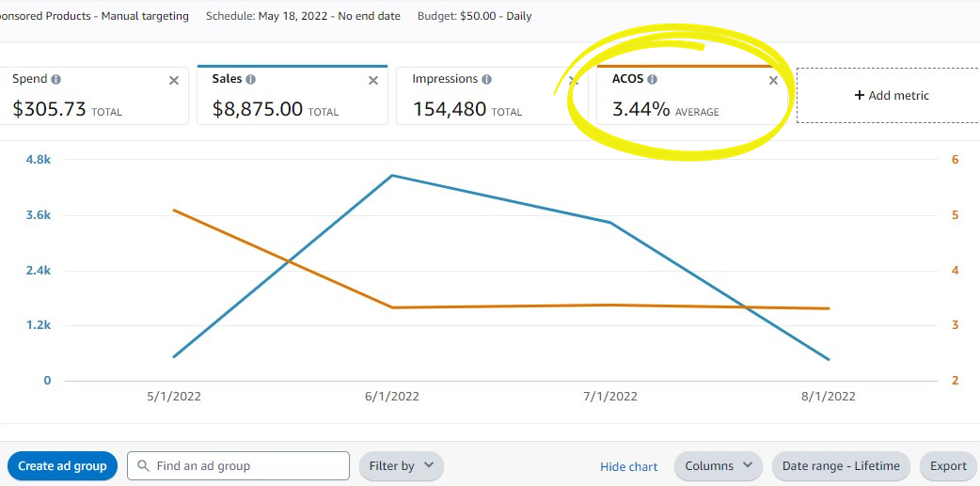
Task: Remove the Spend metric card
Action: [x=174, y=81]
